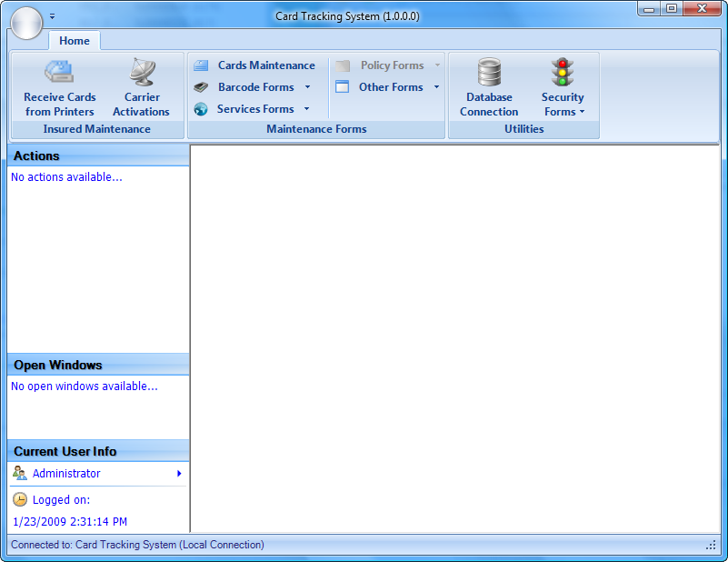Click the Cards Maintenance label
Screen dimensions: 728x562
tap(266, 65)
